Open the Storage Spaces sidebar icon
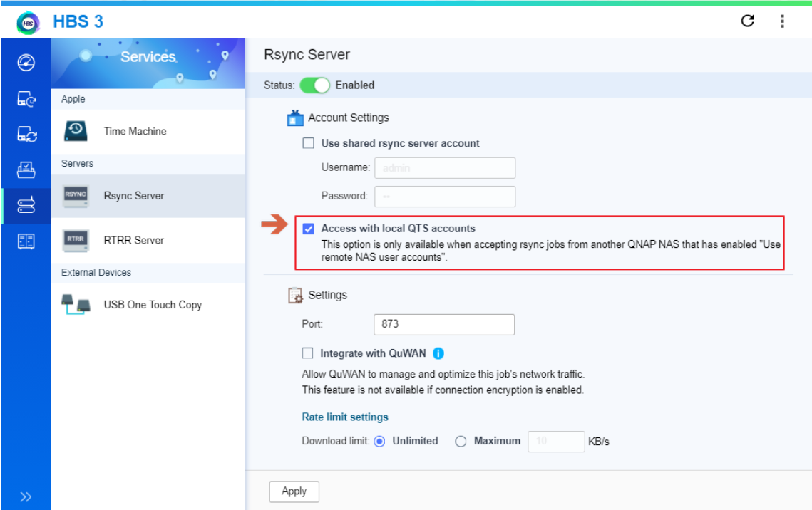Screen dimensions: 812x510 pos(26,241)
